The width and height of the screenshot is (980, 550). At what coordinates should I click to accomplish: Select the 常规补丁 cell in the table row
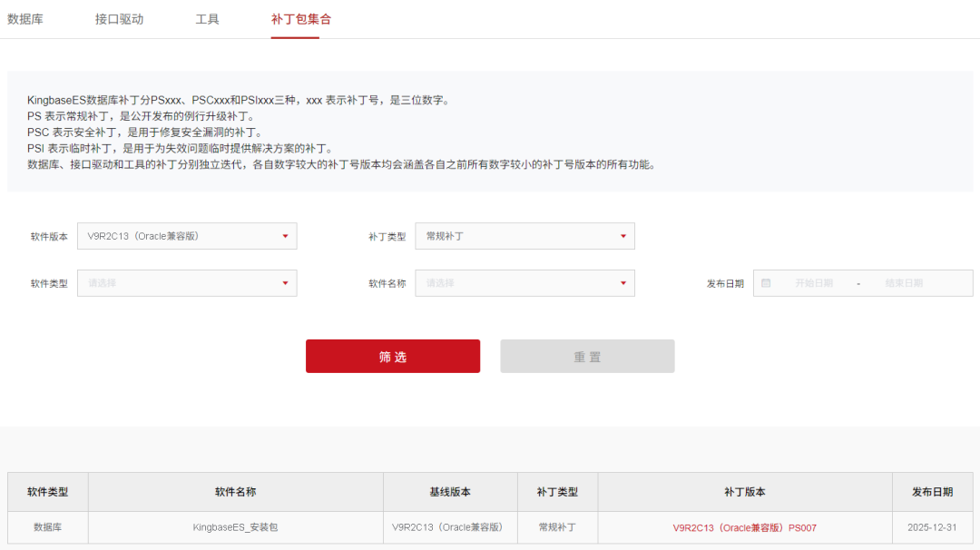[557, 527]
